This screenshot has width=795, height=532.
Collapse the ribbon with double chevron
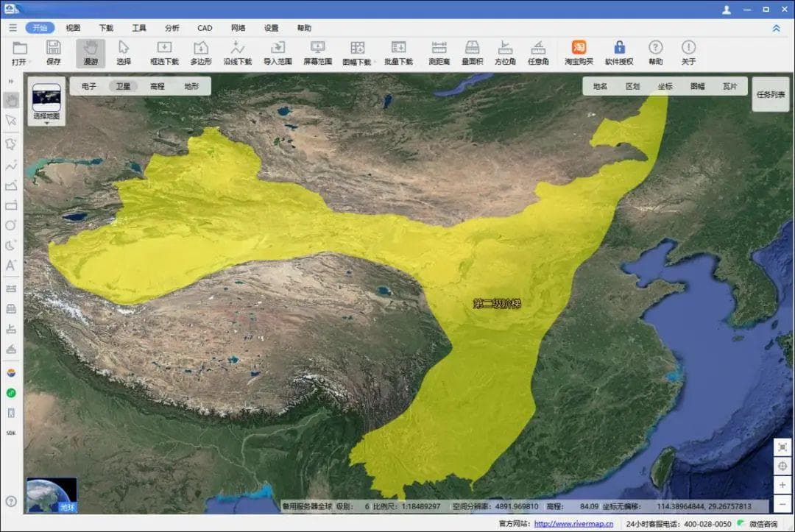coord(777,29)
